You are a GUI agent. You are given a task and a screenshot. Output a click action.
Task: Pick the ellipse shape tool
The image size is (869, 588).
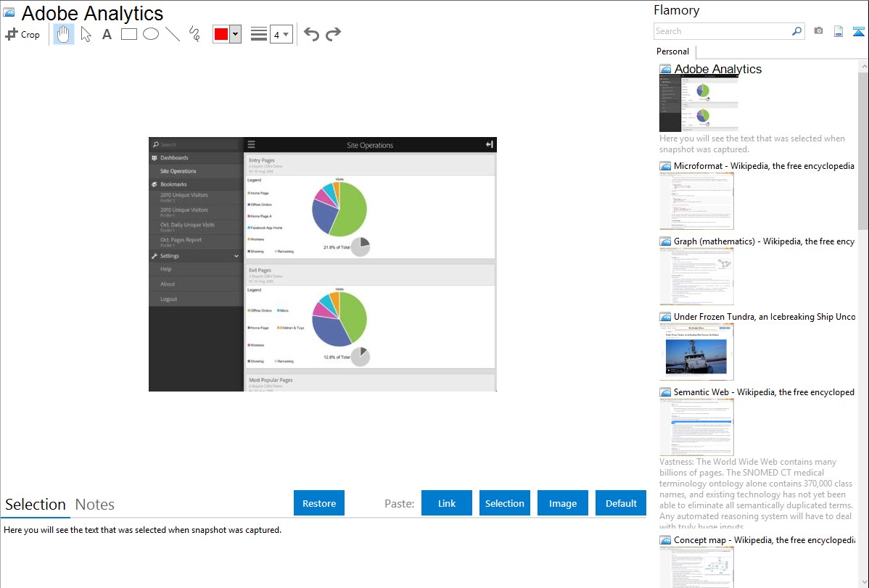(151, 34)
